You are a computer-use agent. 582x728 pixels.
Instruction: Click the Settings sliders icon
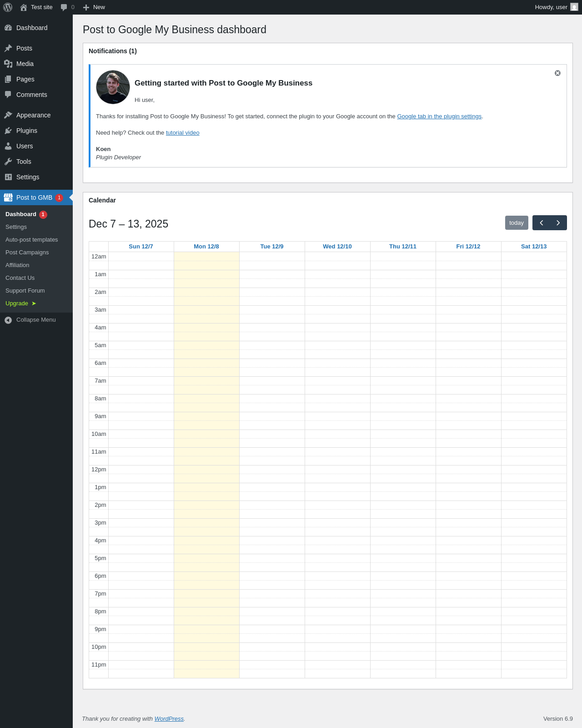(8, 177)
